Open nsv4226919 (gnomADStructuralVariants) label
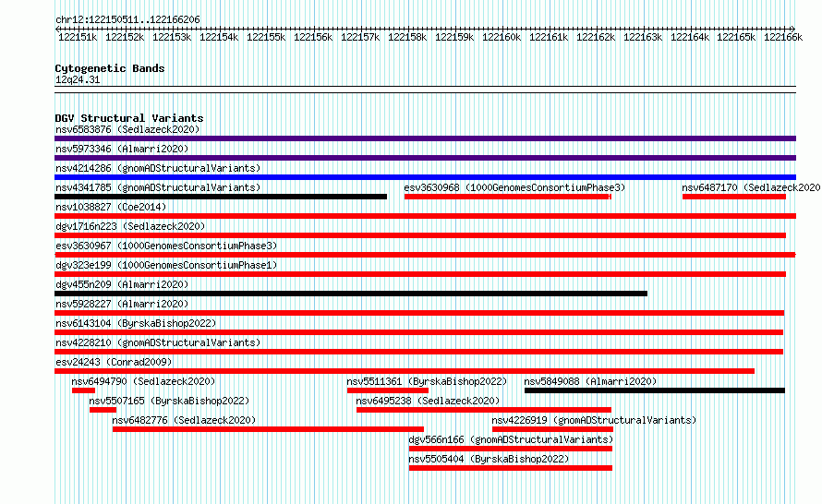 click(594, 420)
